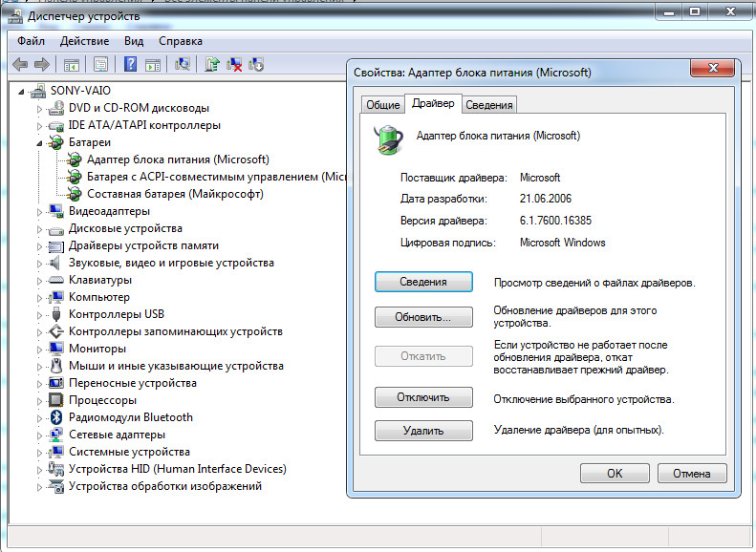Screen dimensions: 756x552
Task: Select the Драйвер tab
Action: coord(433,103)
